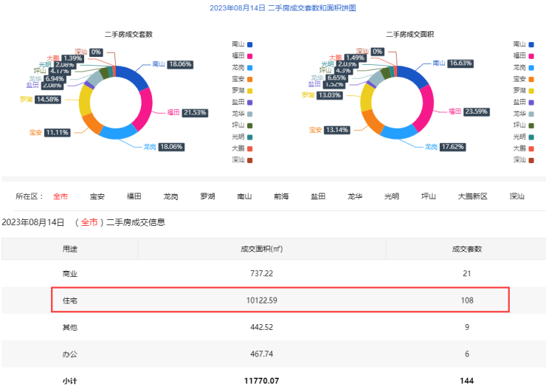Choose 宝安 in the 所在区 filter row
546x392 pixels.
(x=97, y=196)
